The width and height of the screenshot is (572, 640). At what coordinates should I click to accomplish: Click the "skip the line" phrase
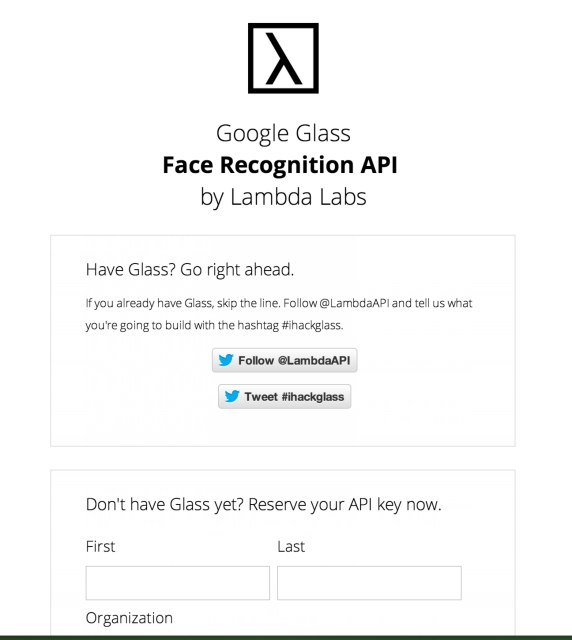[x=248, y=303]
